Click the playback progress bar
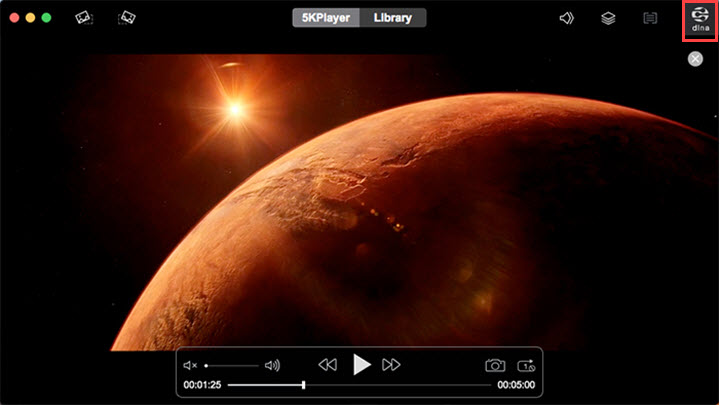720x405 pixels. coord(360,385)
